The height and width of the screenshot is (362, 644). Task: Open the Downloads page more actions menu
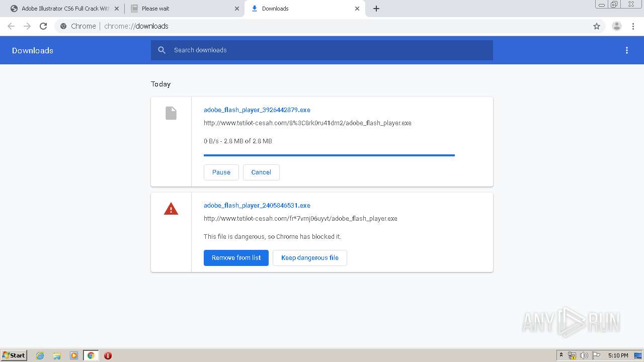(x=627, y=50)
